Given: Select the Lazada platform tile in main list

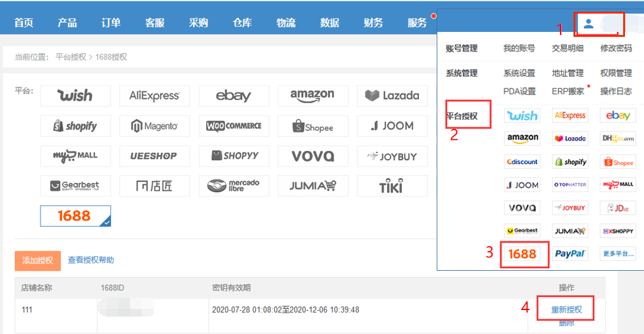Looking at the screenshot, I should (x=393, y=96).
